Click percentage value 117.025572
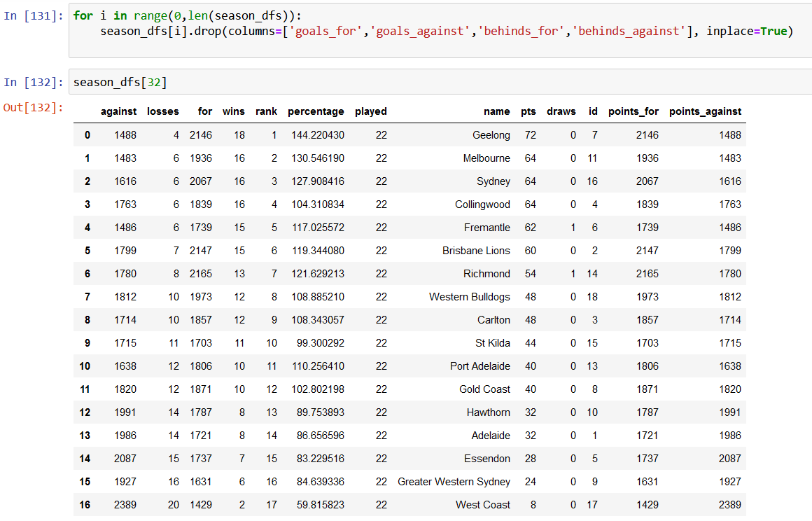 [317, 228]
